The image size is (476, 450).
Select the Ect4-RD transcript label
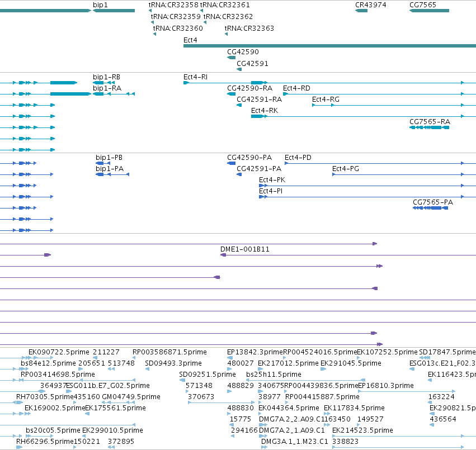coord(296,88)
